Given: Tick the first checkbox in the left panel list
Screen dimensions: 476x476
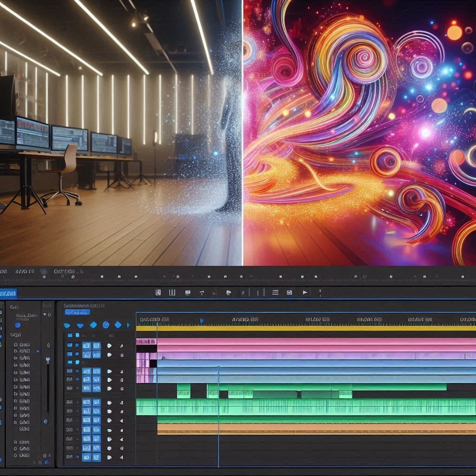Looking at the screenshot, I should [x=15, y=345].
